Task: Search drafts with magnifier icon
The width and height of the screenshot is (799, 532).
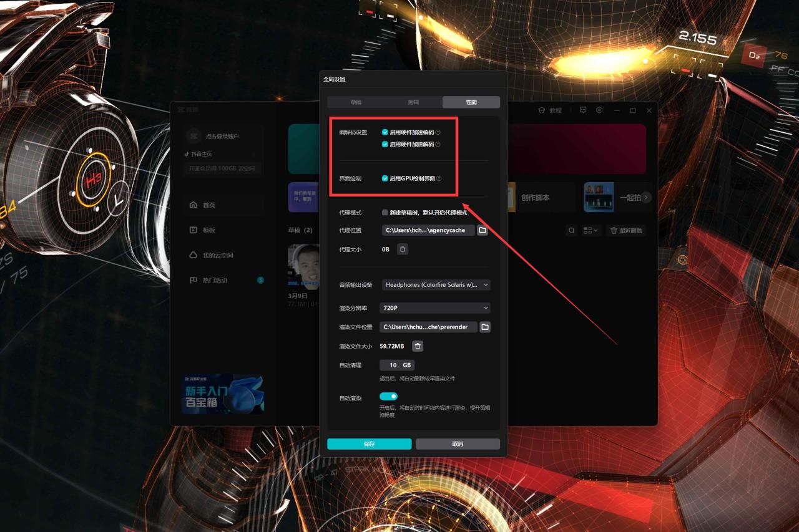Action: (571, 231)
